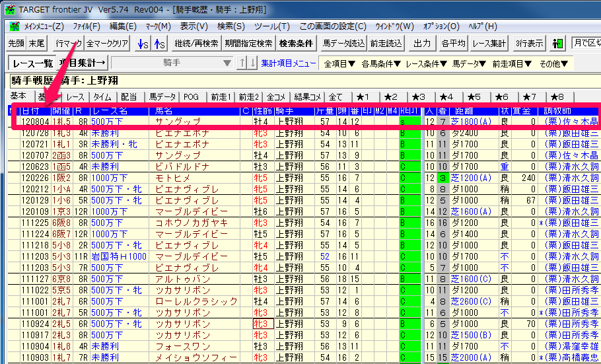Click 全マーククリア button

click(107, 44)
